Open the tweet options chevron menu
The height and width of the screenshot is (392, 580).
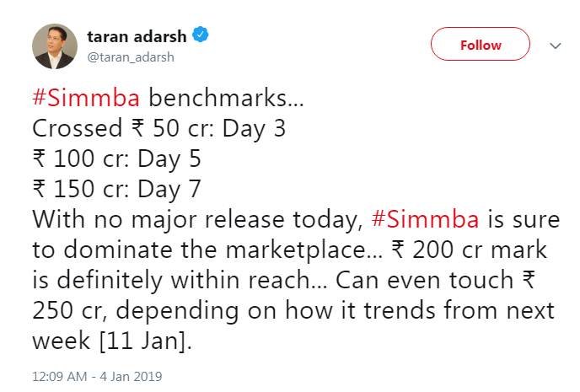[555, 46]
